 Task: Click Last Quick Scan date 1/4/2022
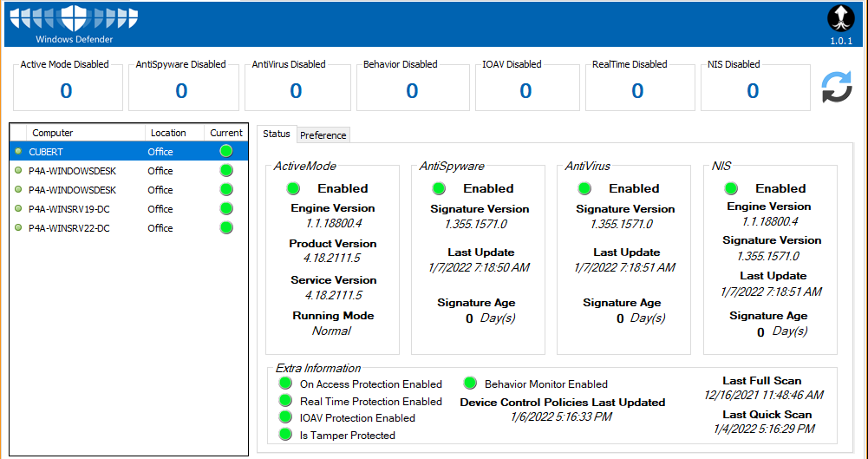point(764,429)
